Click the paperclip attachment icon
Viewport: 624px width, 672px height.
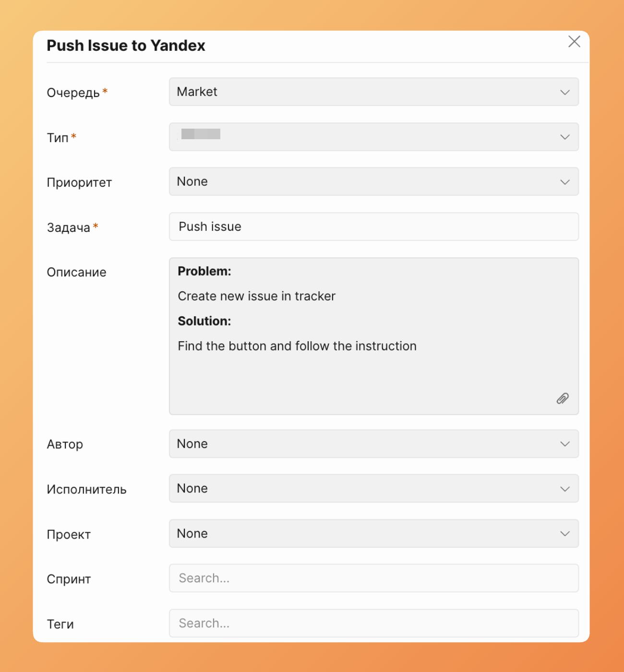pos(563,398)
